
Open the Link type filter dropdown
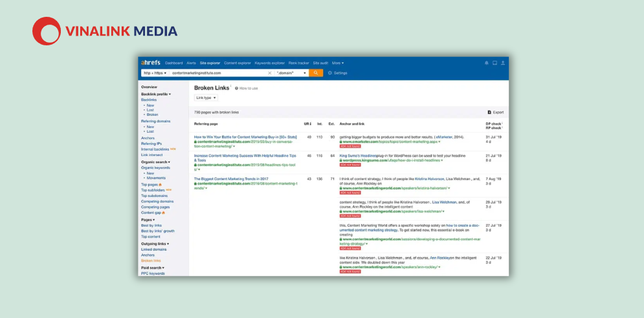(x=206, y=98)
